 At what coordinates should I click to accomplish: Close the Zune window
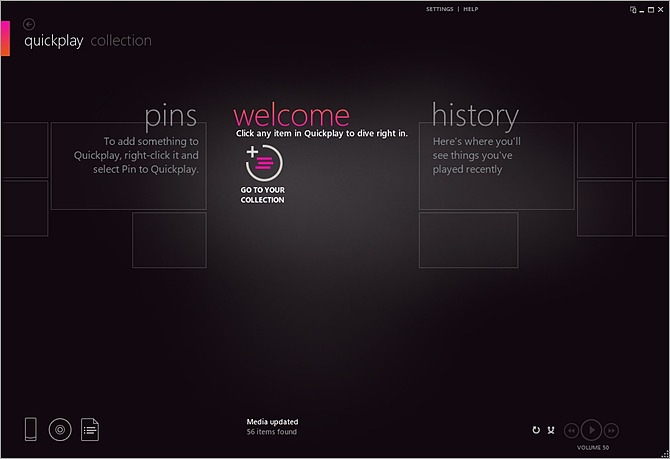pyautogui.click(x=660, y=9)
